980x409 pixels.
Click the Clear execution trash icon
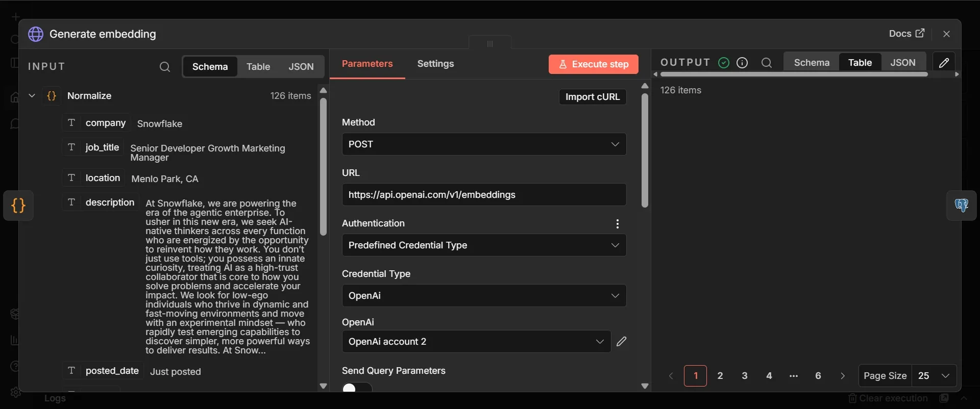coord(852,398)
